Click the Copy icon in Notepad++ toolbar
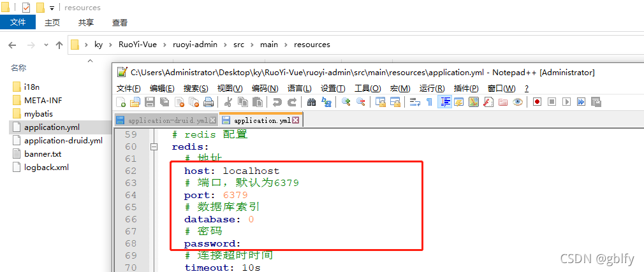Viewport: 644px width, 272px height. [x=243, y=102]
